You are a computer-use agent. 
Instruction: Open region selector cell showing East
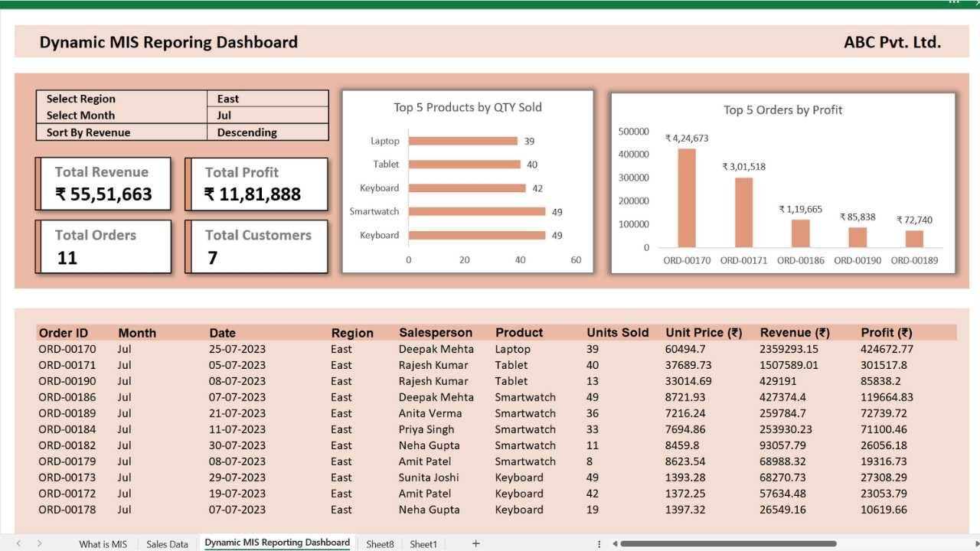[x=267, y=99]
